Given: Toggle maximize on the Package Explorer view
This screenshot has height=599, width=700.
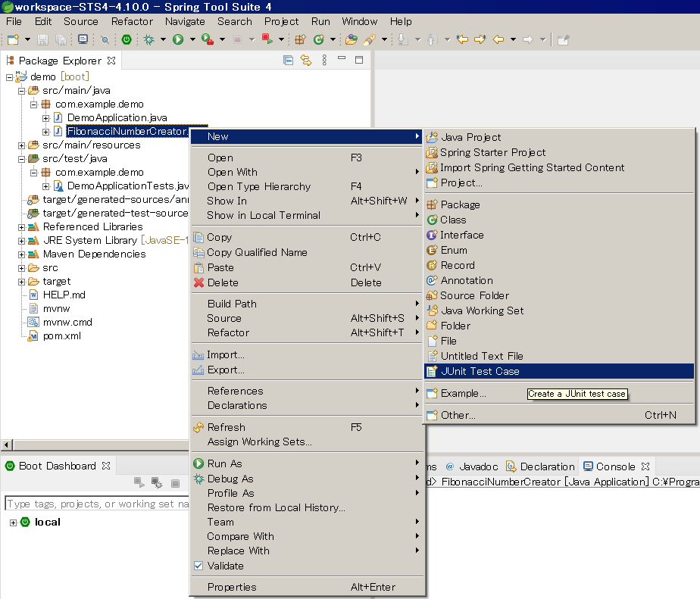Looking at the screenshot, I should (359, 60).
